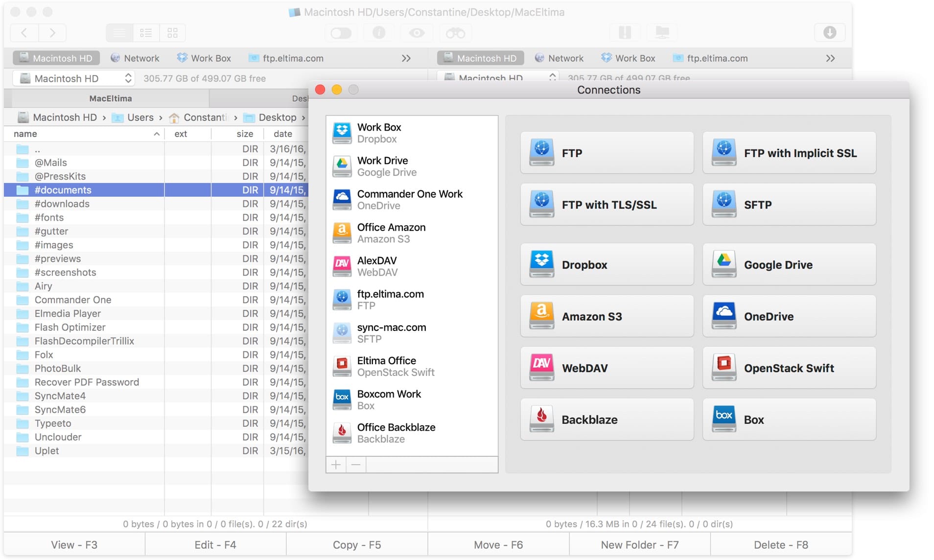Open the left Macintosh HD drive dropdown

click(x=73, y=78)
